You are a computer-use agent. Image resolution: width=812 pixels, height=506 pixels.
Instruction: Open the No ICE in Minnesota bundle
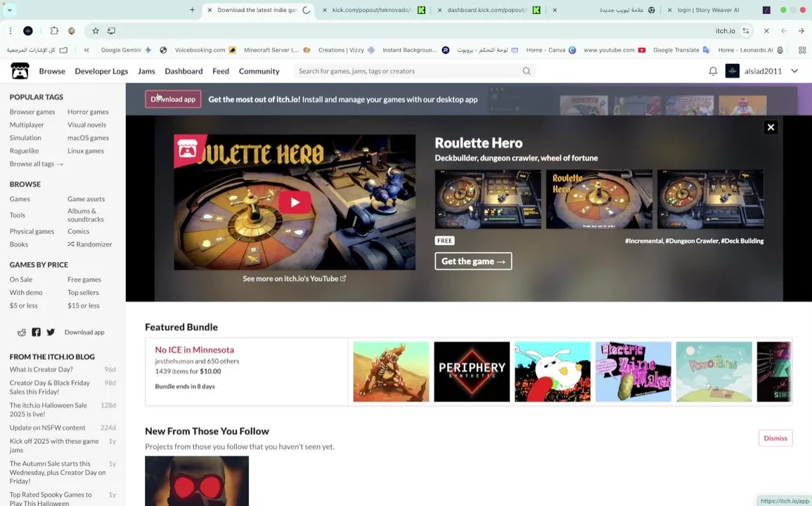(x=194, y=350)
